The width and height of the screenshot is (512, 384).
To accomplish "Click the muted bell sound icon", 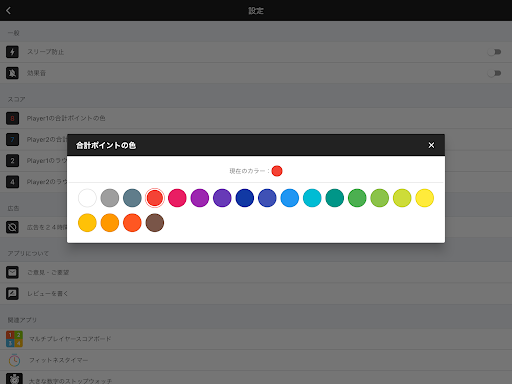I will [12, 73].
